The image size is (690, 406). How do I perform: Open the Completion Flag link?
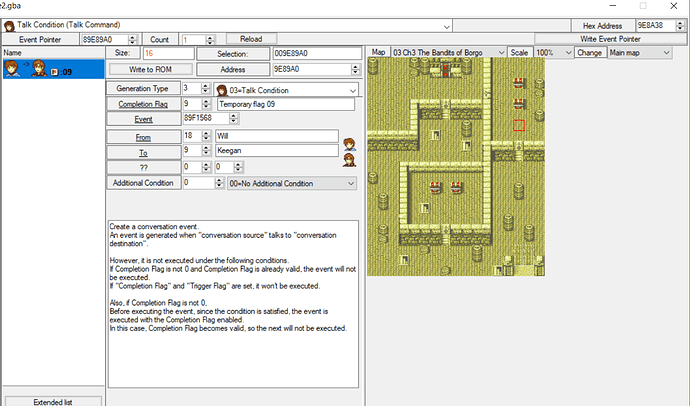143,104
